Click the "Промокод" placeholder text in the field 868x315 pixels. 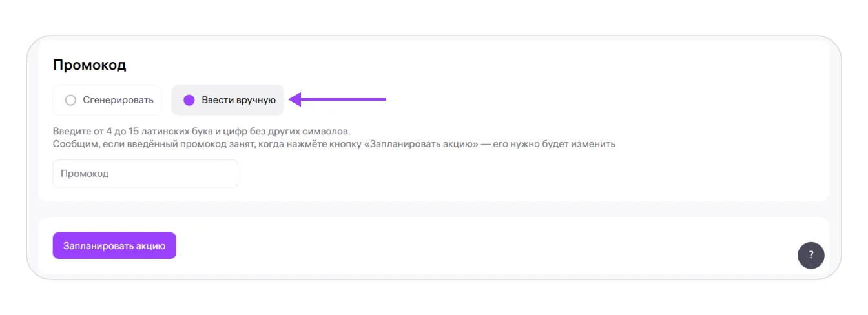tap(85, 174)
